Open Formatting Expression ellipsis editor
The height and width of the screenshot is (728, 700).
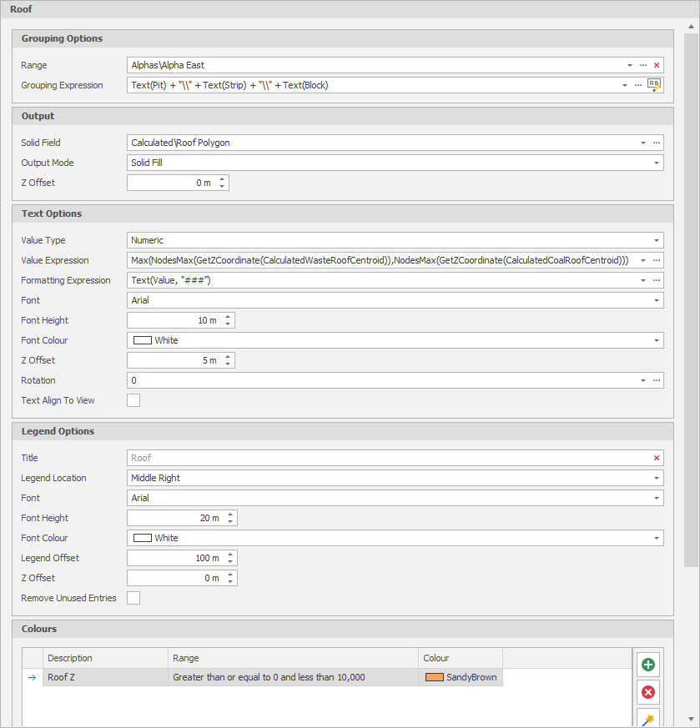click(x=657, y=280)
